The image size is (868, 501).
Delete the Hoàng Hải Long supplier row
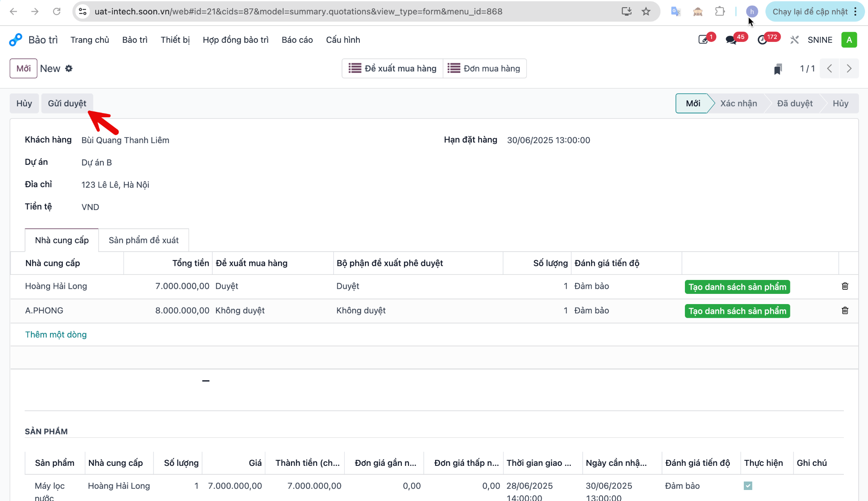tap(845, 286)
